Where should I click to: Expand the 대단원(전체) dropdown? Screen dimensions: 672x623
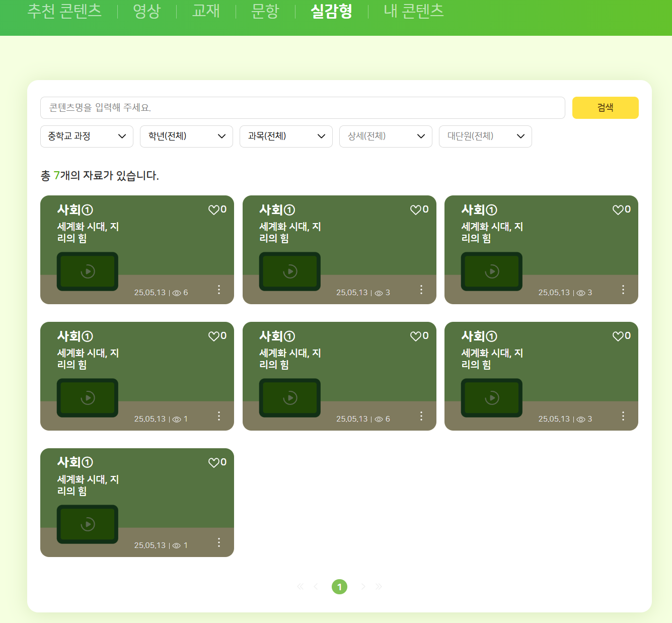click(x=485, y=136)
